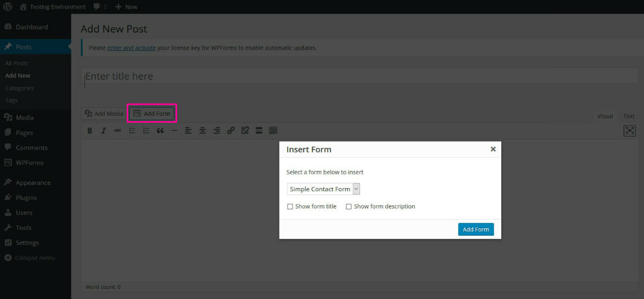Click the 'Word count: 0' status text
The image size is (644, 299).
click(103, 287)
